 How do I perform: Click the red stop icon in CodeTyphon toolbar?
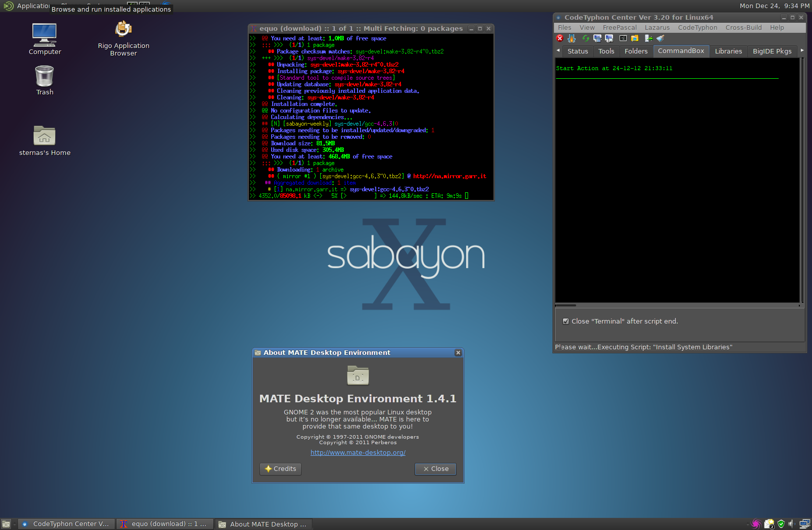click(x=560, y=38)
